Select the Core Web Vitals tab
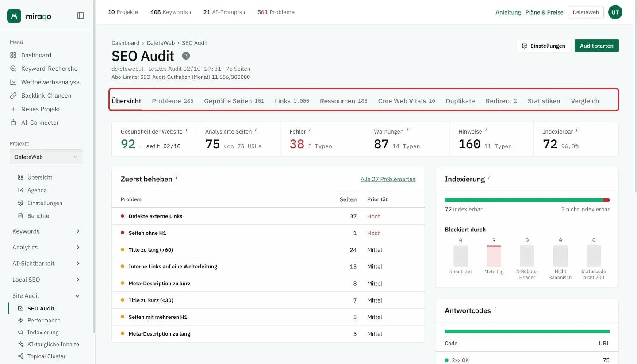The image size is (637, 364). coord(407,101)
